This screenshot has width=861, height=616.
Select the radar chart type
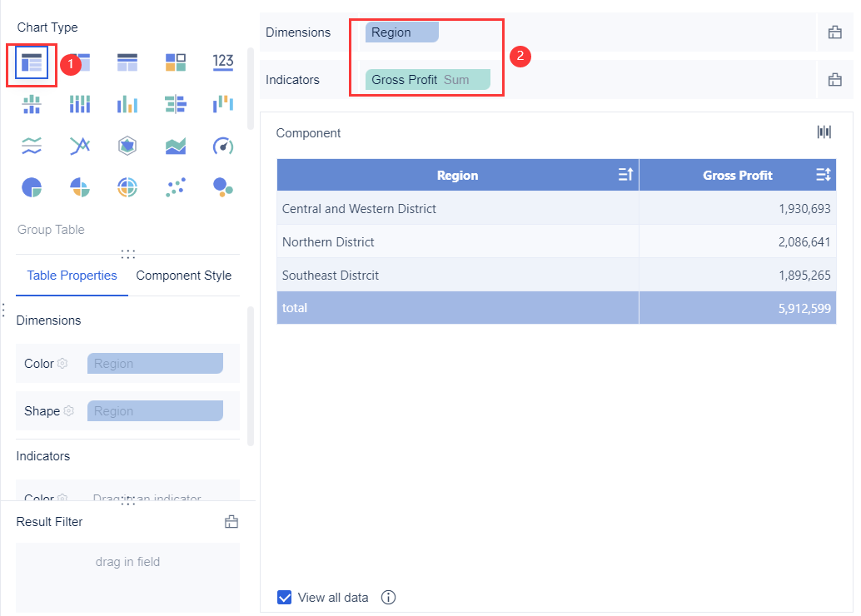(x=127, y=145)
